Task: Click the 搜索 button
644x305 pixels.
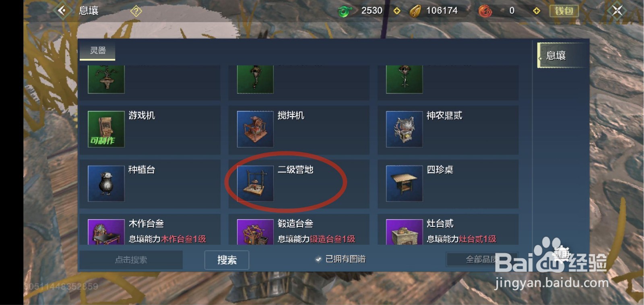Action: [x=227, y=260]
